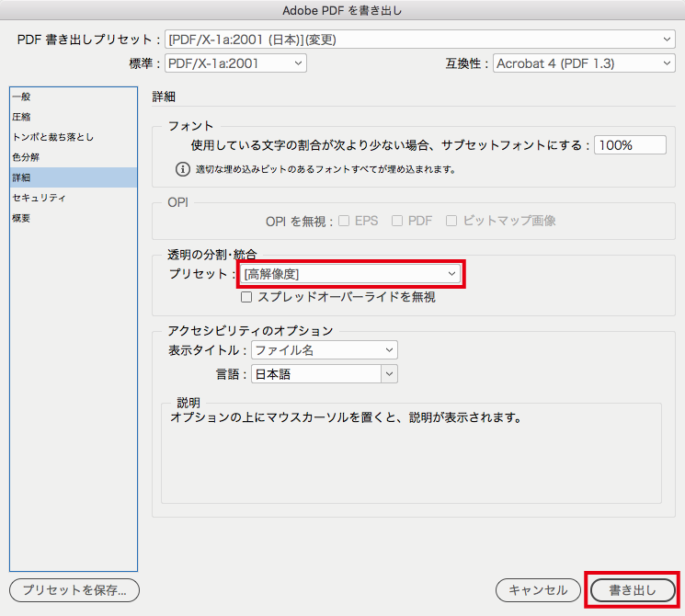Open the PDF 書き出しプリセット dropdown
Viewport: 685px width, 616px height.
[x=420, y=40]
